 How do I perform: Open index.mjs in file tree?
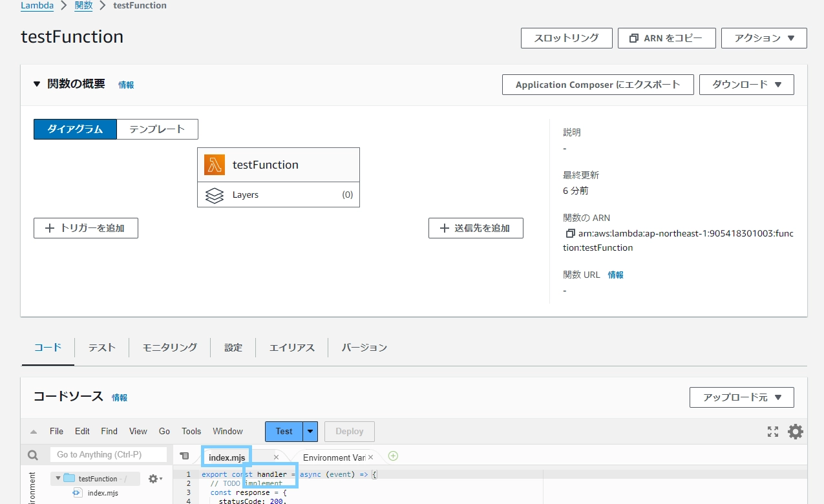point(103,493)
